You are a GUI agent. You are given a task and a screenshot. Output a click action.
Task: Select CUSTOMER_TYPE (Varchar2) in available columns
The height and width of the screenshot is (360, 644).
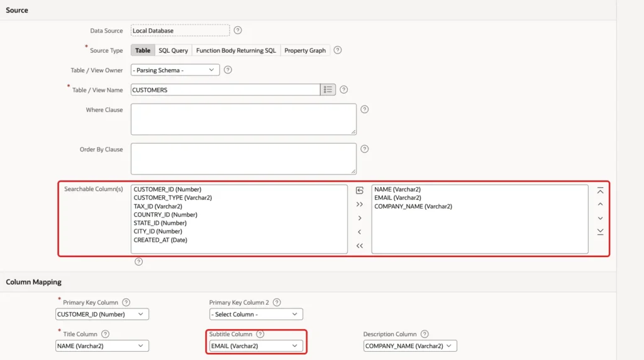172,197
